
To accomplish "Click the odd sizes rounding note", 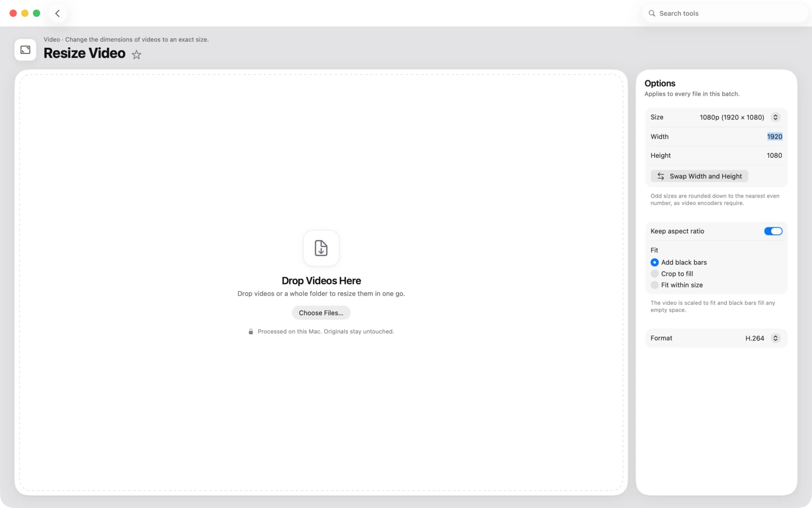I will point(715,200).
